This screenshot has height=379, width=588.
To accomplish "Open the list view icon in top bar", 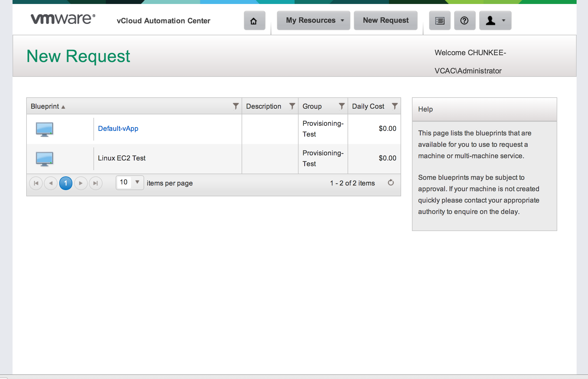I will click(440, 21).
